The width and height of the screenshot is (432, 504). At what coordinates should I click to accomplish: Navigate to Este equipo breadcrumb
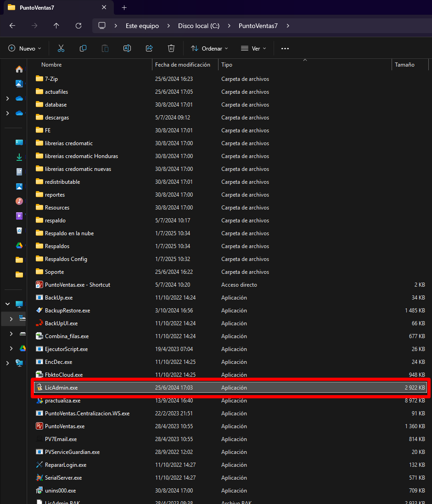point(142,26)
